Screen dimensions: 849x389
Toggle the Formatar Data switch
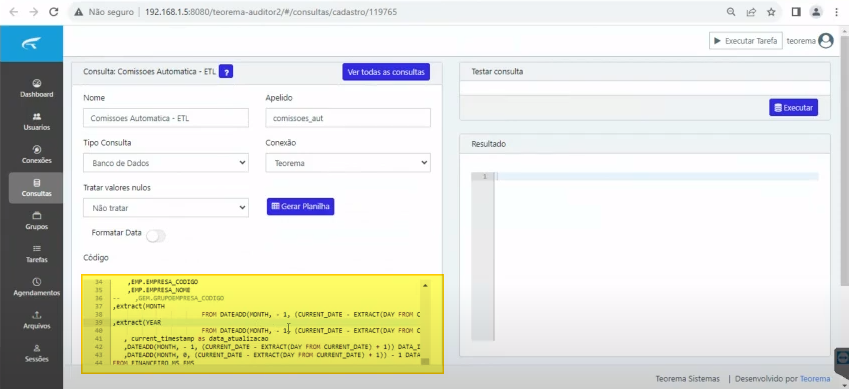coord(156,236)
